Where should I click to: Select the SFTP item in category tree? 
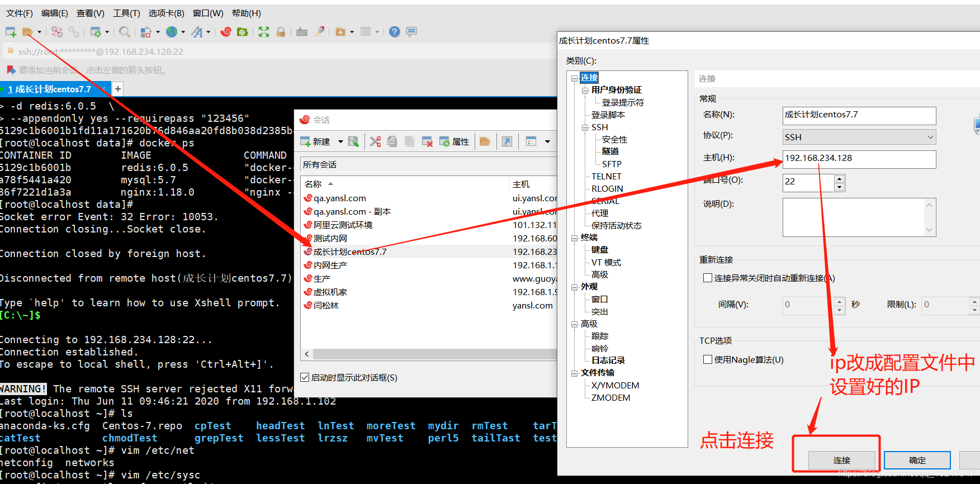pyautogui.click(x=612, y=164)
